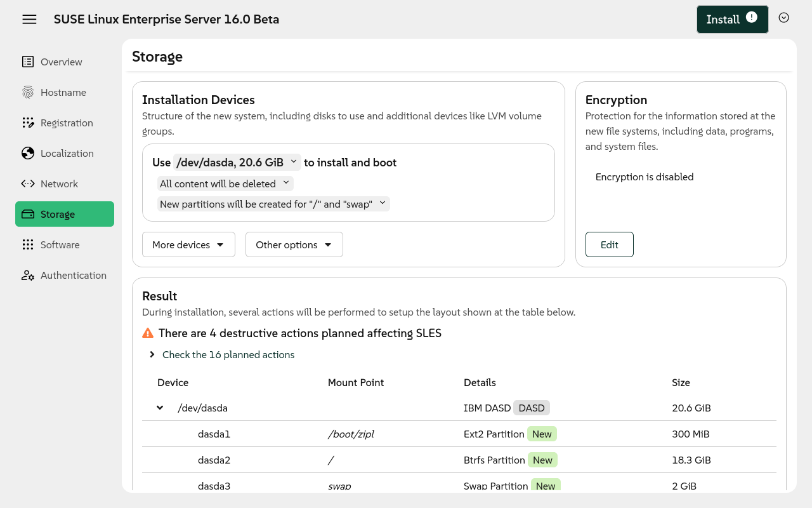Click the orange destructive actions warning icon
The image size is (812, 508).
tap(148, 333)
